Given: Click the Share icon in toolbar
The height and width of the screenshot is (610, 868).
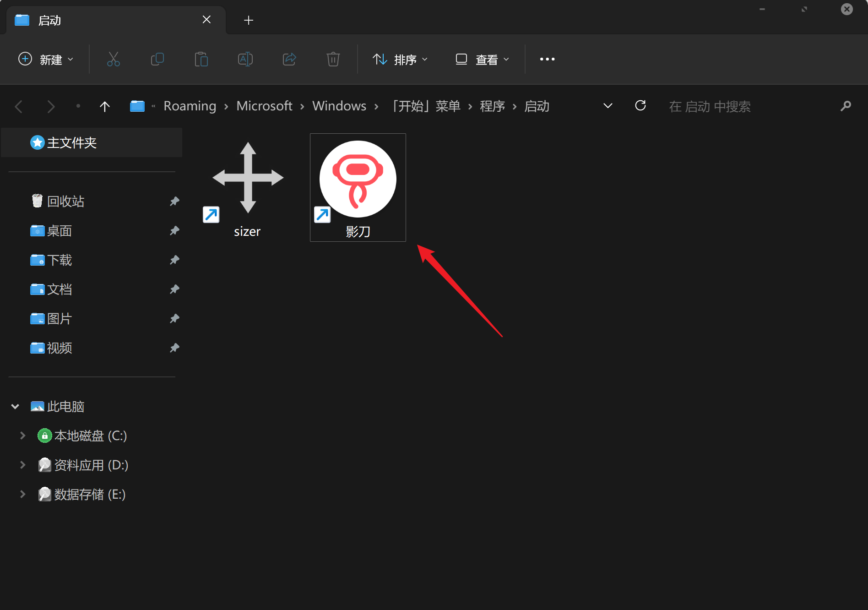Looking at the screenshot, I should pos(289,60).
